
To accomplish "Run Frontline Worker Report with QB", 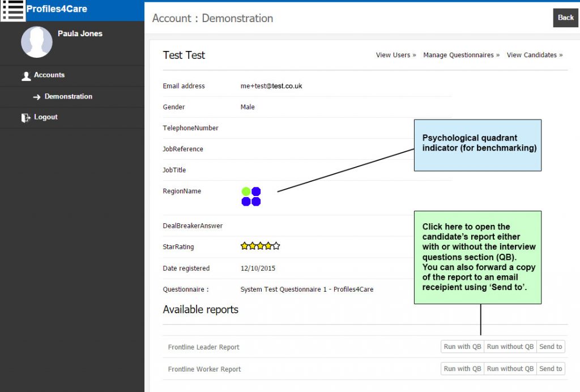I will tap(462, 369).
